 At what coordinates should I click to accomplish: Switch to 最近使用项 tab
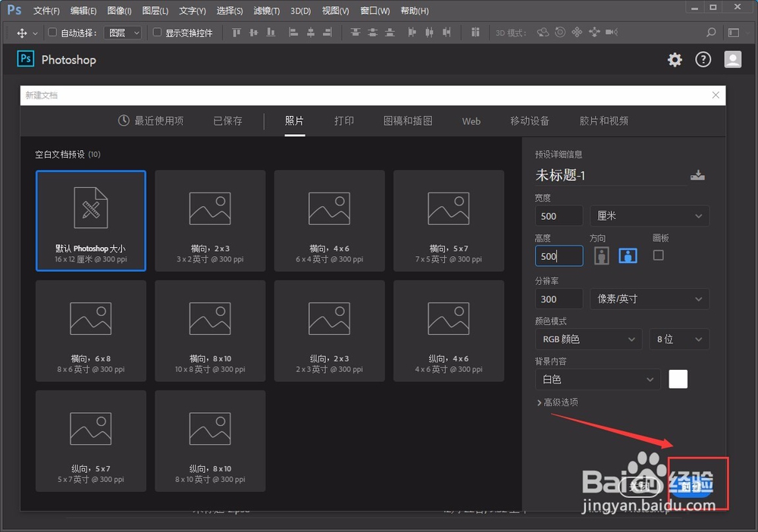151,120
